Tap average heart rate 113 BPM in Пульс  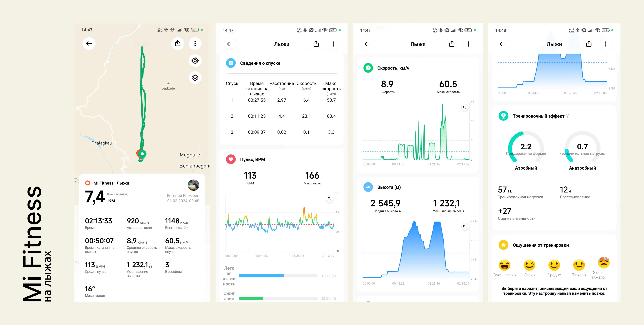[x=250, y=176]
